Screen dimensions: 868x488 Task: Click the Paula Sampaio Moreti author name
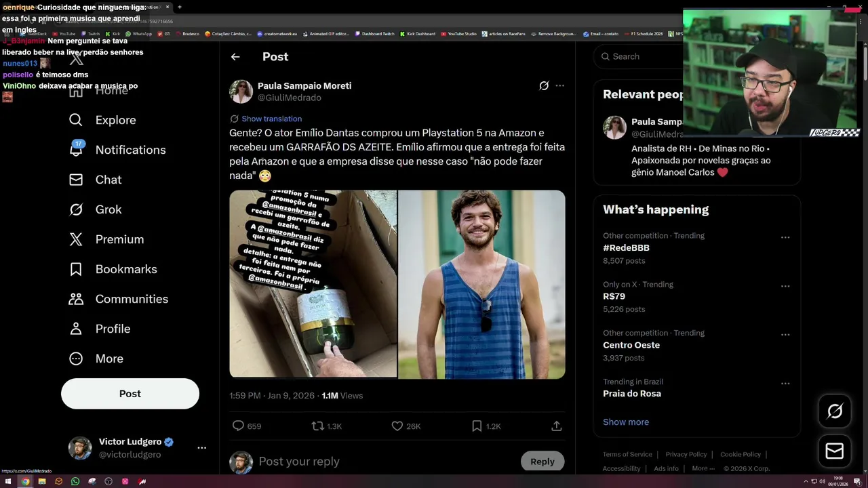(304, 86)
